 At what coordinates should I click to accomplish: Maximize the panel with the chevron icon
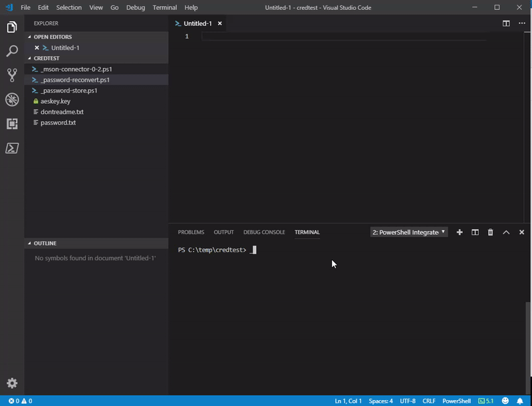507,232
